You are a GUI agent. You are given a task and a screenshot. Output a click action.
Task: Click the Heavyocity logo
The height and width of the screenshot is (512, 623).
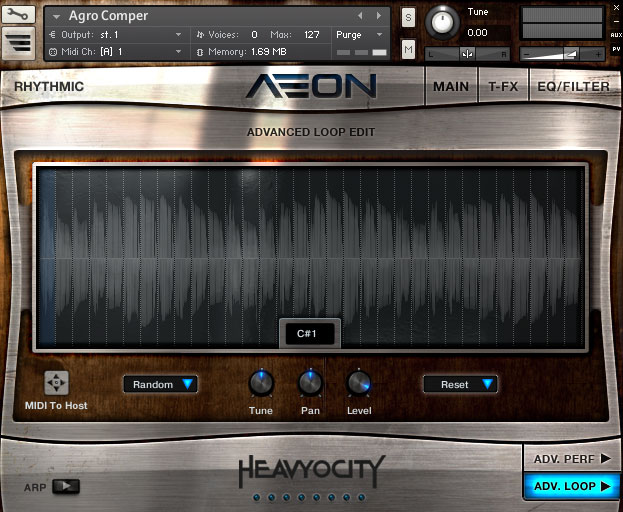click(311, 470)
